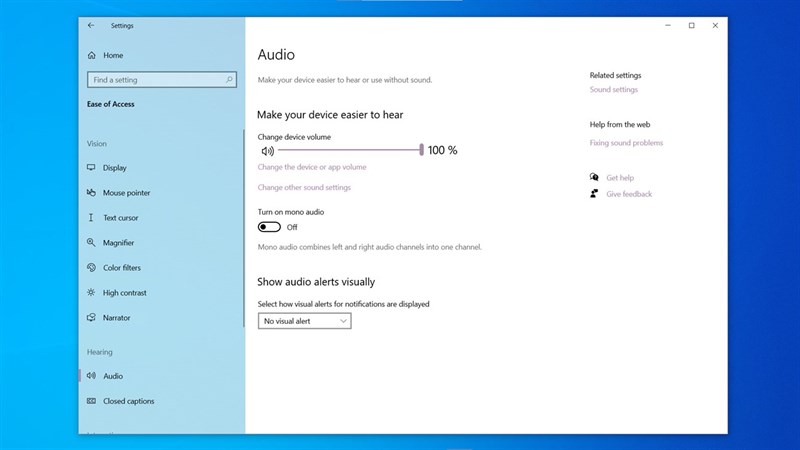Viewport: 800px width, 450px height.
Task: Select Audio in the Hearing section
Action: pos(113,376)
